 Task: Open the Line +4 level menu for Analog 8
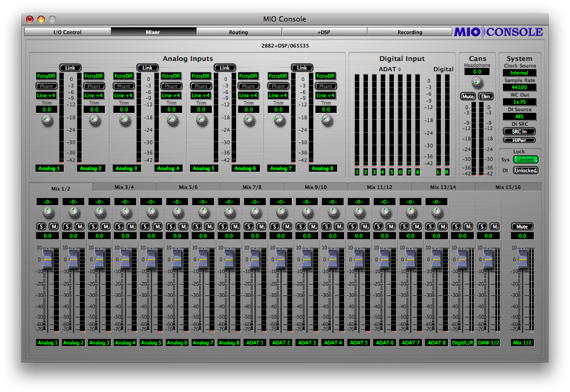pos(326,96)
